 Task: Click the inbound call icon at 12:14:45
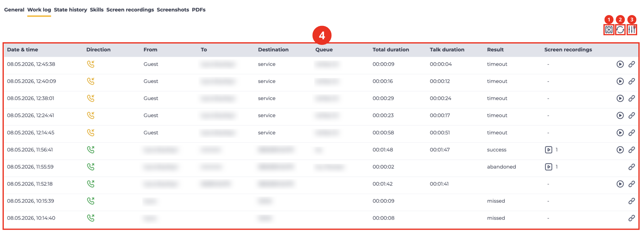coord(91,133)
